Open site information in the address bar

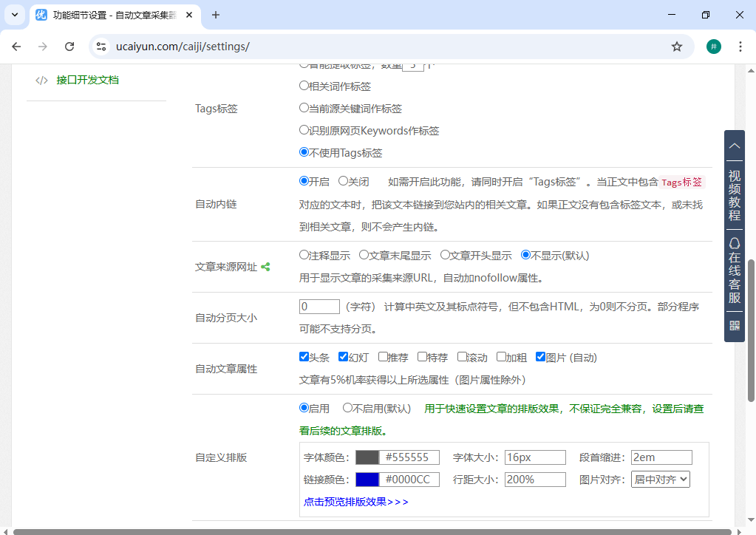pos(101,45)
